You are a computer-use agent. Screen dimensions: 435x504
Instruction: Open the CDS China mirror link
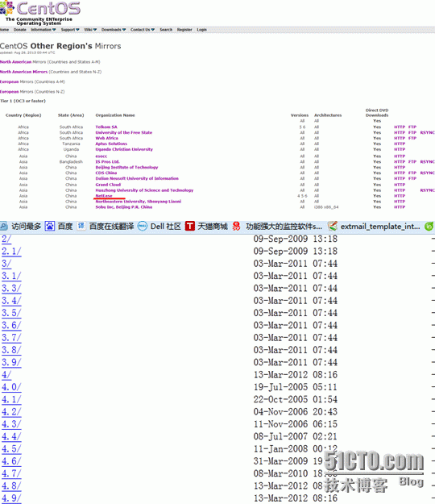[106, 173]
